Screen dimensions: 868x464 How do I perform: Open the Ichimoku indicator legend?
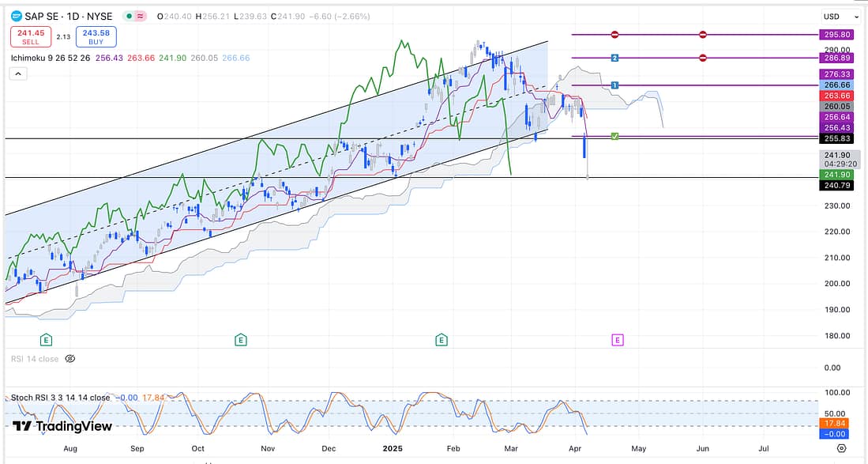(47, 57)
